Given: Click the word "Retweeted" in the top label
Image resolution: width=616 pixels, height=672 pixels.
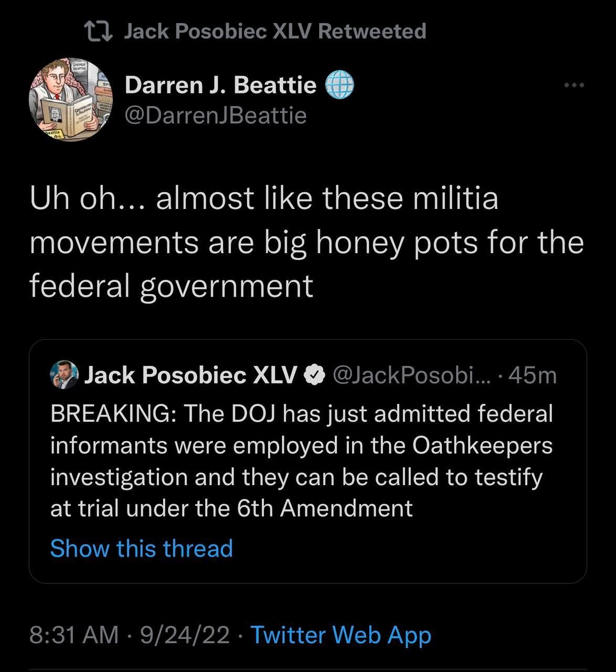Looking at the screenshot, I should (372, 31).
